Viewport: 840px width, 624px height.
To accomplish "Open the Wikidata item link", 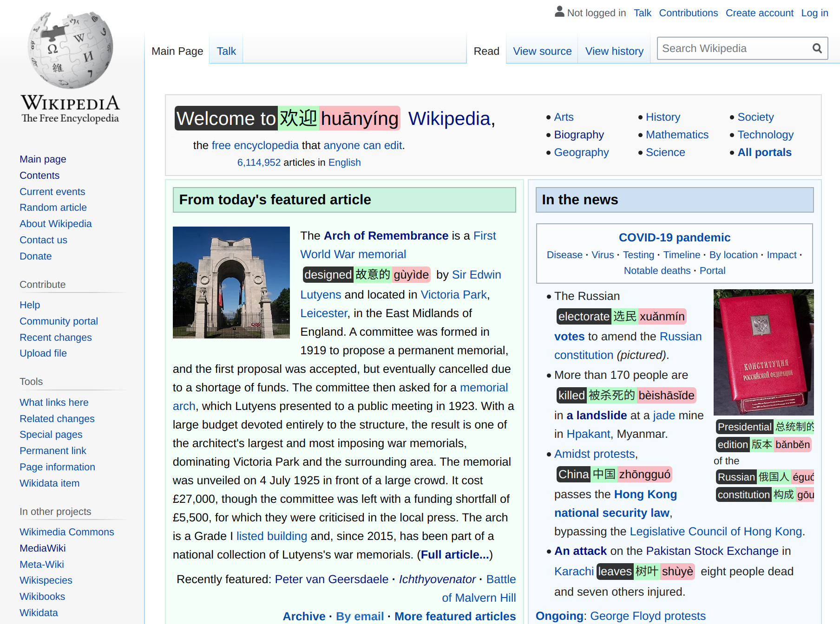I will [x=49, y=483].
